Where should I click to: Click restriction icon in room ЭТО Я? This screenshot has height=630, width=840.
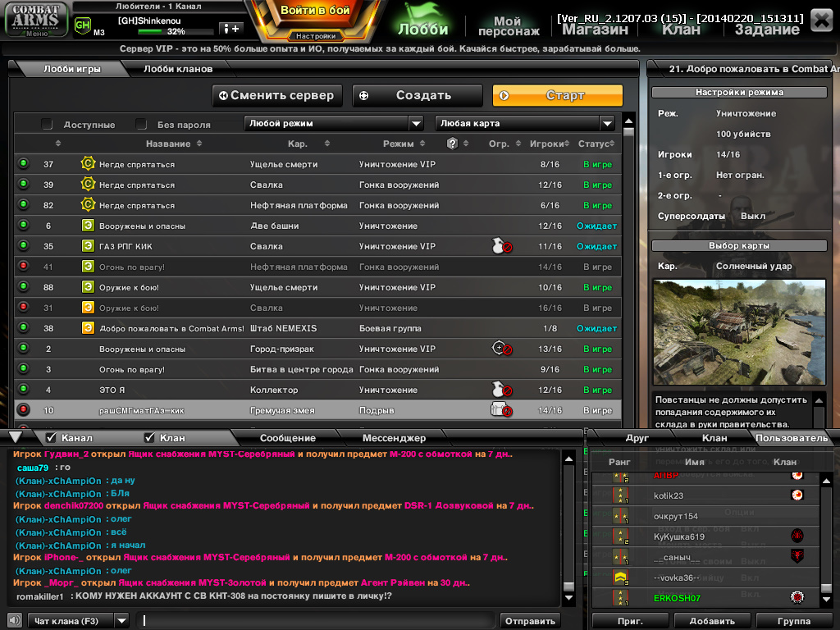(x=501, y=390)
